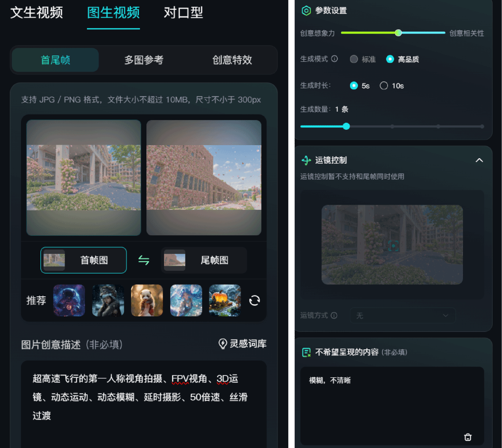Click the 推荐 label
Image resolution: width=502 pixels, height=448 pixels.
pyautogui.click(x=36, y=301)
